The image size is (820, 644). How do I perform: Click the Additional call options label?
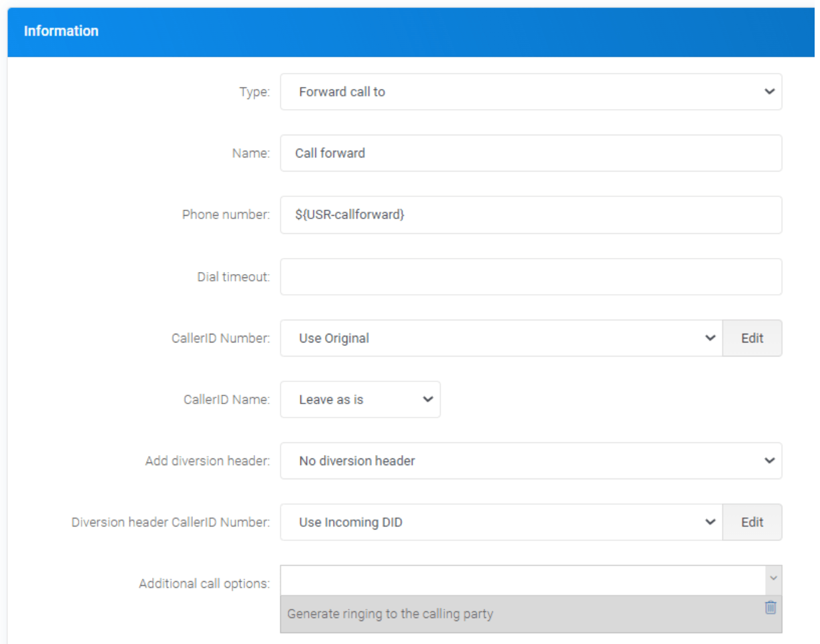click(204, 584)
